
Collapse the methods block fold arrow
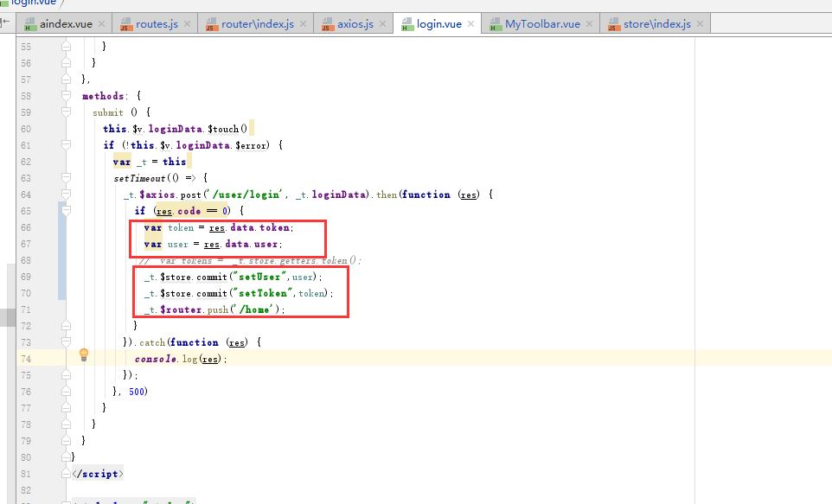pos(67,95)
